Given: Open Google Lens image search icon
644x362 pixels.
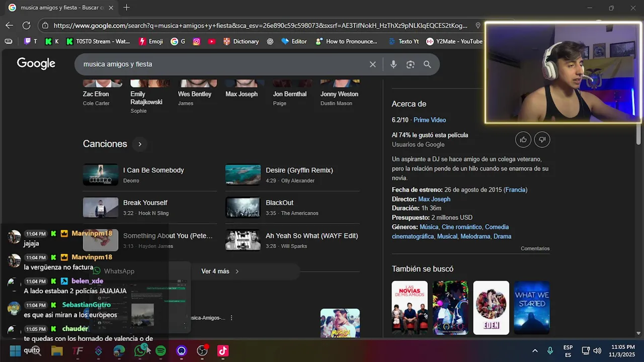Looking at the screenshot, I should click(x=411, y=64).
